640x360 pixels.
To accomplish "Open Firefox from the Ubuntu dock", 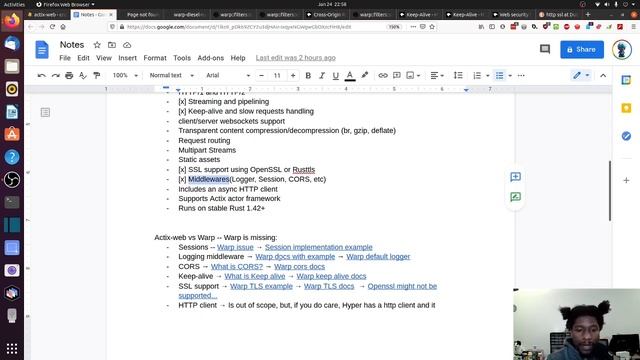I will tap(12, 21).
